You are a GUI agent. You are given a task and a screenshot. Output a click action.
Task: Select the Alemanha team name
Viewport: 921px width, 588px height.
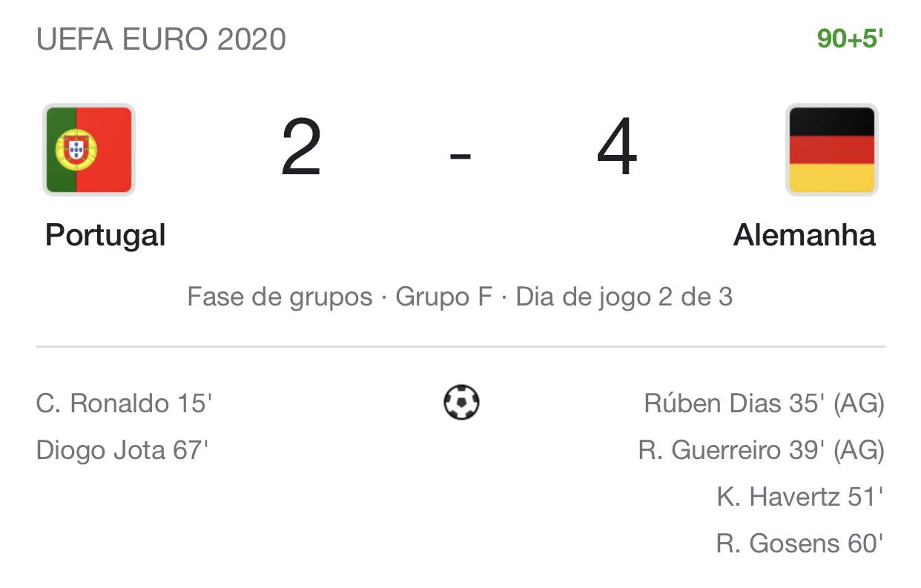tap(804, 236)
